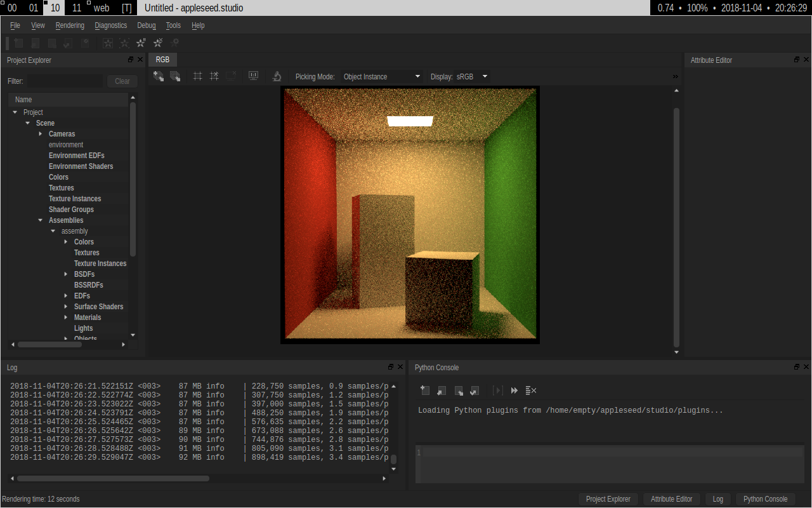Click the Save All AOVs icon
Image resolution: width=812 pixels, height=508 pixels.
[x=175, y=76]
